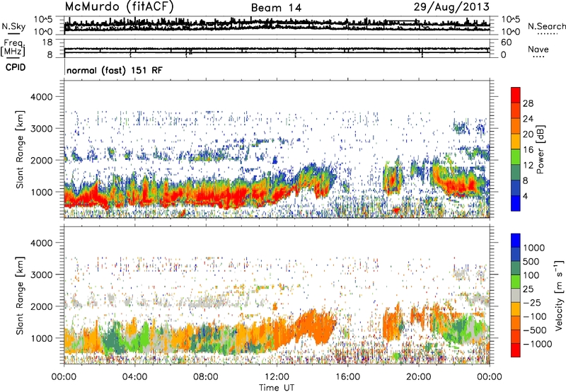This screenshot has height=392, width=566.
Task: Click the "-500" velocity colorbar label
Action: [x=535, y=330]
